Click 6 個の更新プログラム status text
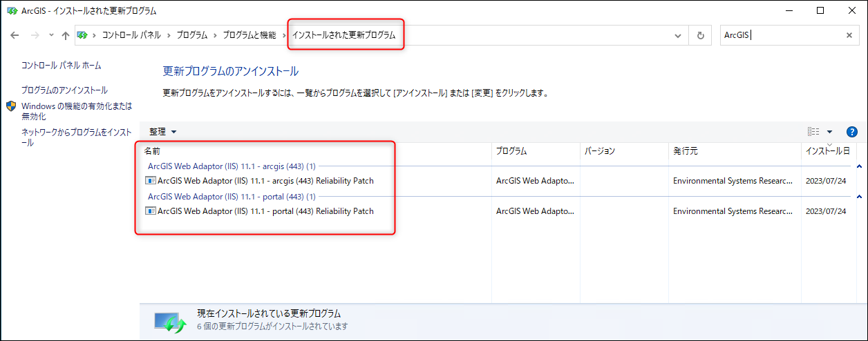This screenshot has width=868, height=341. (x=272, y=327)
